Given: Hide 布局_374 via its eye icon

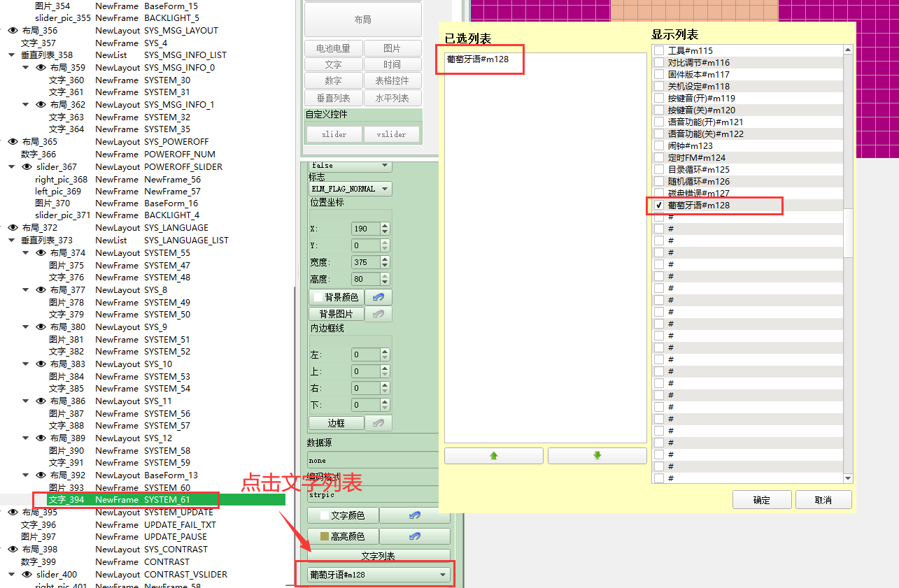Looking at the screenshot, I should point(41,253).
